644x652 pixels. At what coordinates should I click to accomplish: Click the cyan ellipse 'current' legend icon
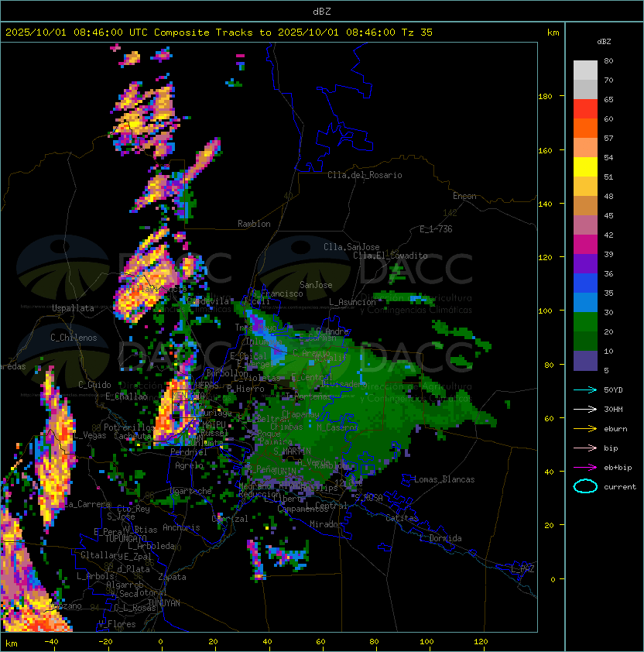point(585,486)
